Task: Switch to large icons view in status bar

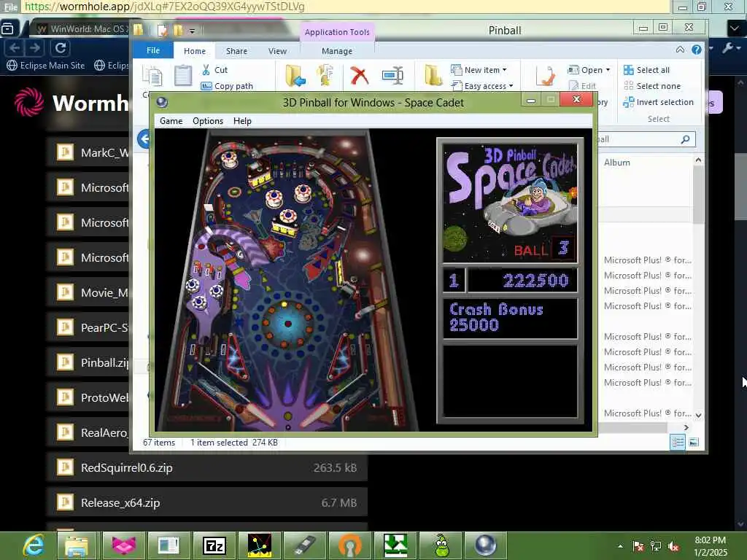Action: coord(694,443)
